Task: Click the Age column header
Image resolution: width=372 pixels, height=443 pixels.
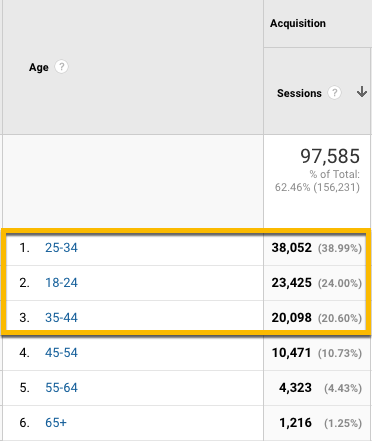Action: point(39,67)
